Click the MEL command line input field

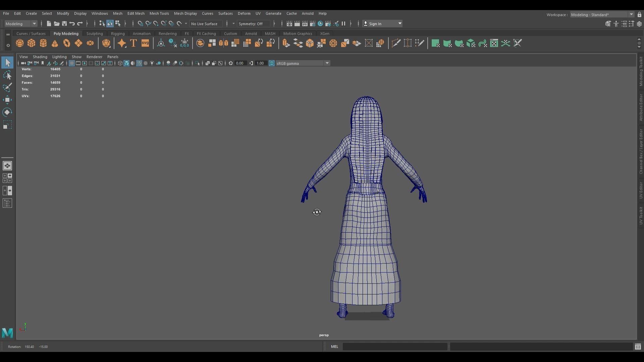(x=395, y=347)
